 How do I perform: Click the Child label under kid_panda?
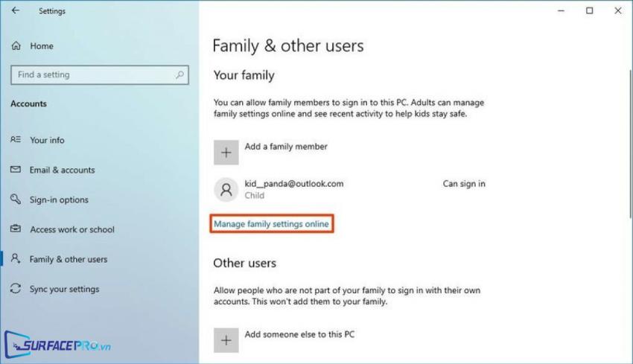255,195
